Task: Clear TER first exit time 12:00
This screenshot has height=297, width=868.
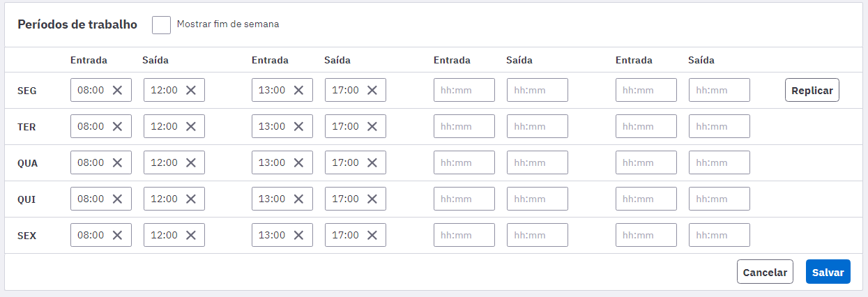Action: point(191,126)
